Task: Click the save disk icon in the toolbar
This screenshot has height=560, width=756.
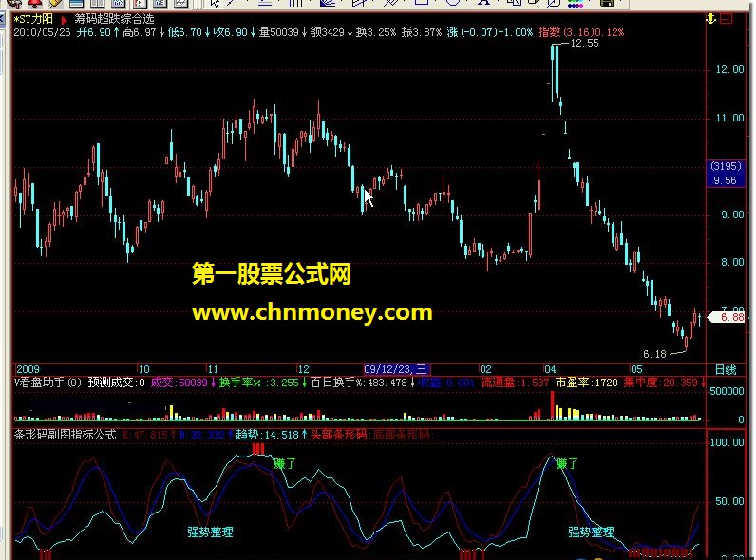Action: tap(607, 3)
